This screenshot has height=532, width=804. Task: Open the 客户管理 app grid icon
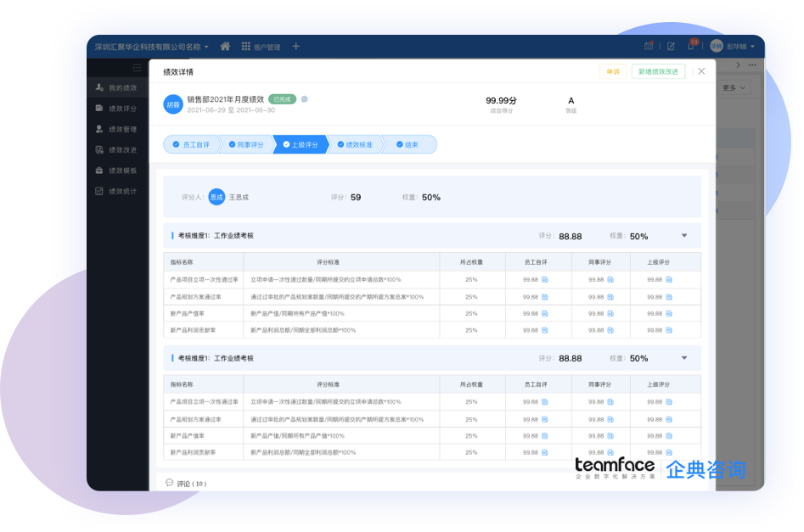click(246, 47)
